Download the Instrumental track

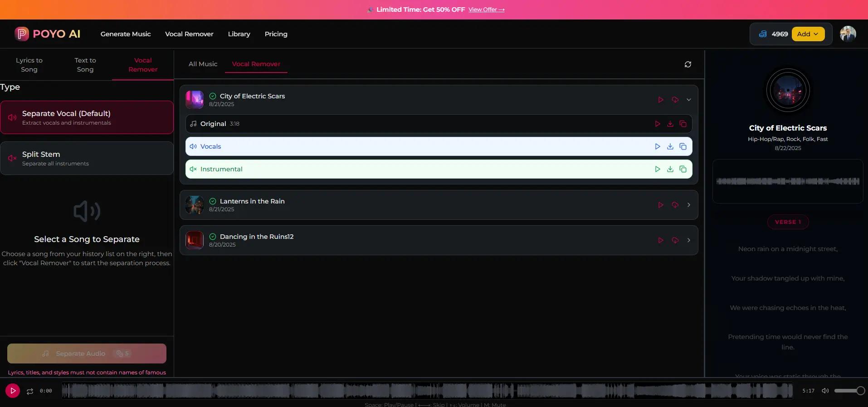[670, 169]
